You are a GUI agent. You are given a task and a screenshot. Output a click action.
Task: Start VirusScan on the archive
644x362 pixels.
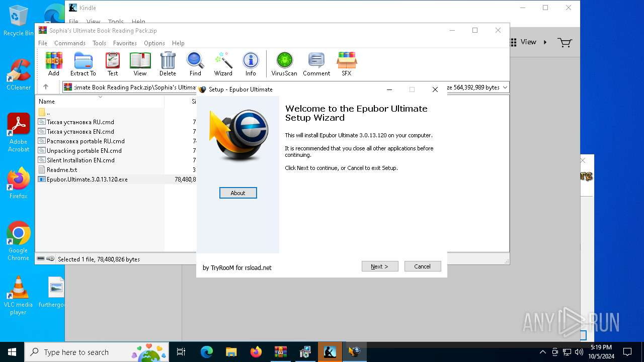(284, 64)
